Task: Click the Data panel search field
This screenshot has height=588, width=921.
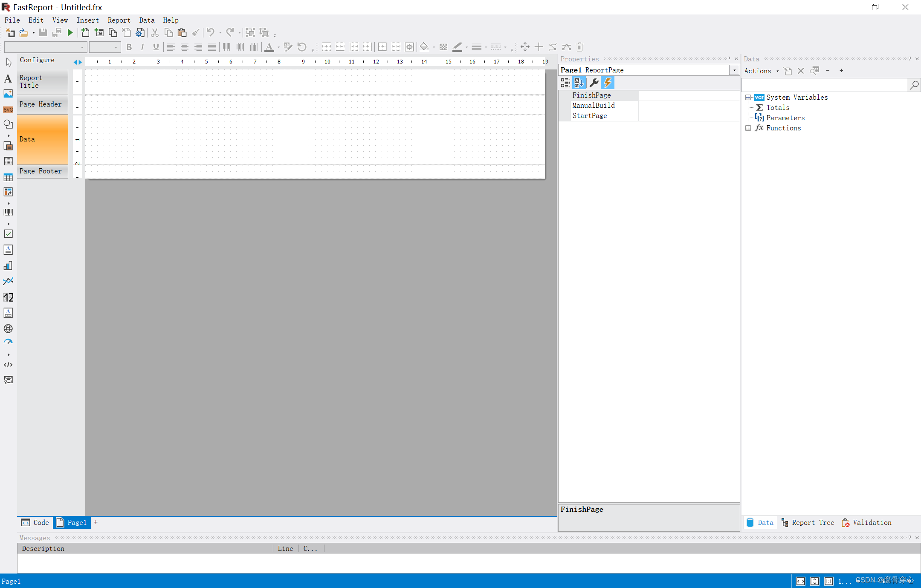Action: click(825, 85)
